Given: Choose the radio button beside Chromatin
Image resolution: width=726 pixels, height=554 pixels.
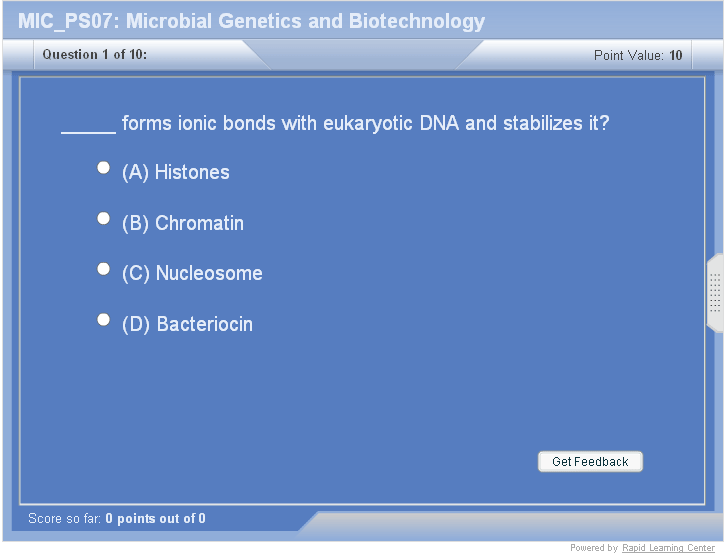Looking at the screenshot, I should coord(103,218).
